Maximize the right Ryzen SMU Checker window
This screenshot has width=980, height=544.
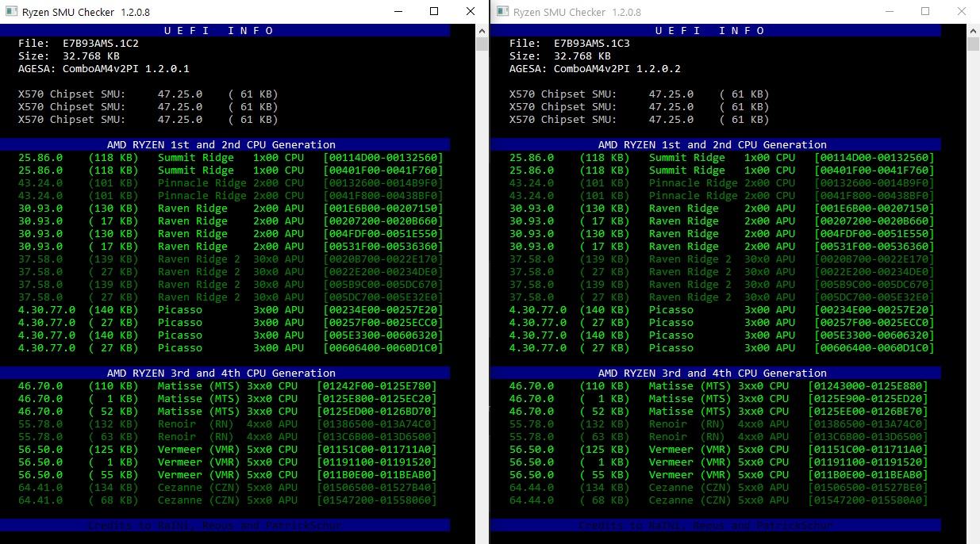tap(925, 12)
